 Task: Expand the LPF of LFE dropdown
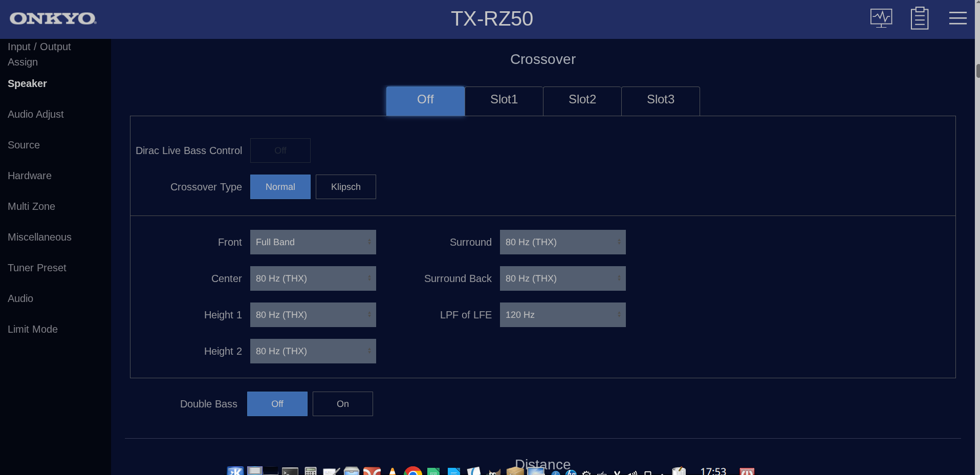(x=562, y=315)
